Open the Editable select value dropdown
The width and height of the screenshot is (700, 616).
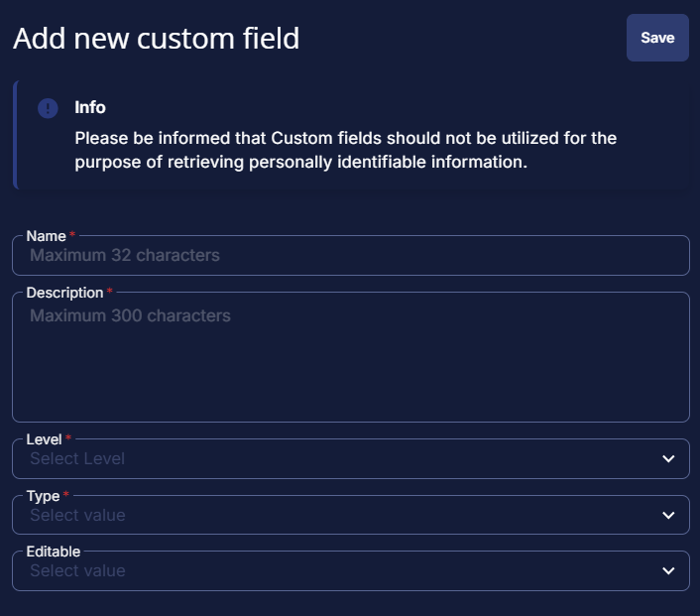[350, 570]
